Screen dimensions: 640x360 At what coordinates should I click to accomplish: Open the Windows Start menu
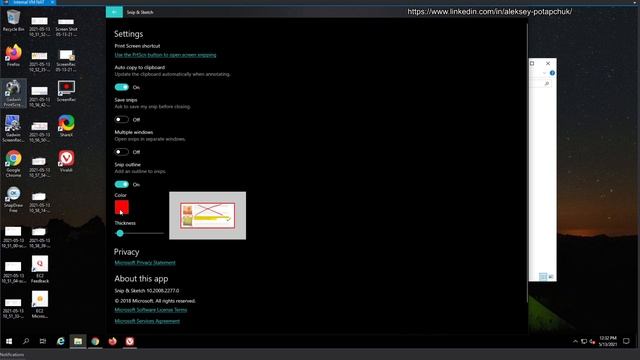click(x=9, y=341)
